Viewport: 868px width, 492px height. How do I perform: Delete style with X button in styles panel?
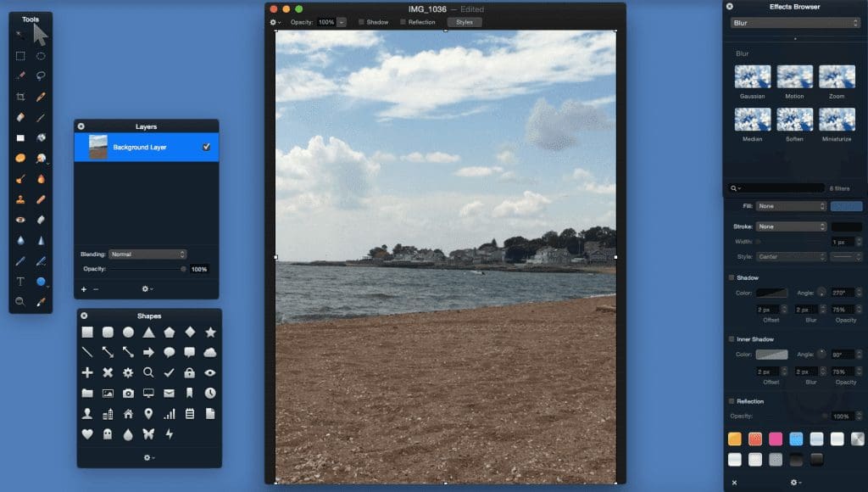(x=735, y=483)
